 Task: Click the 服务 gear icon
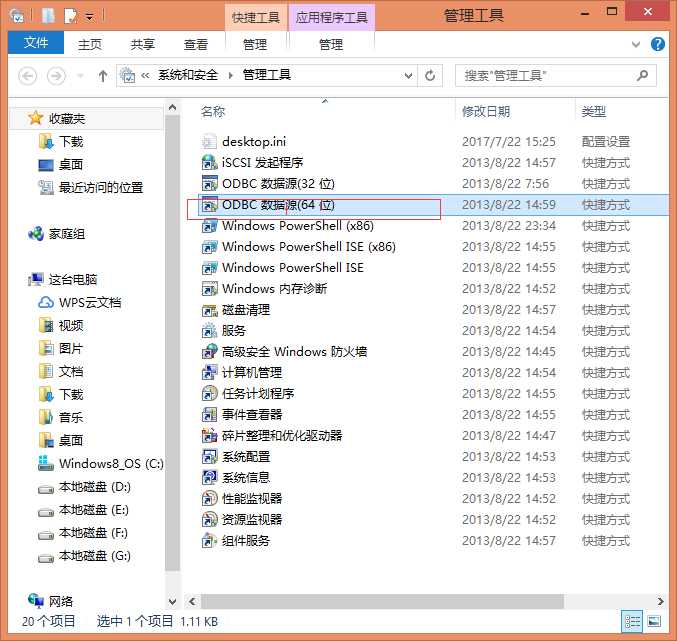209,331
